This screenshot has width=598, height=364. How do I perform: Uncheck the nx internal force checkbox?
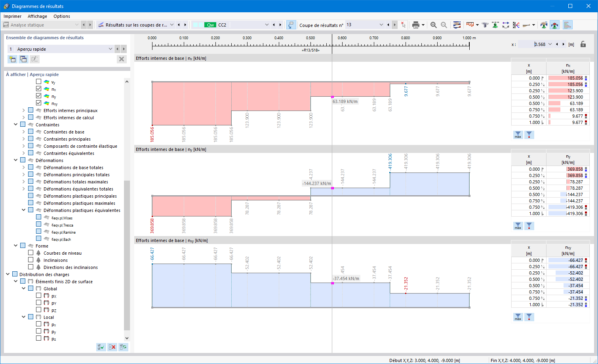point(38,89)
